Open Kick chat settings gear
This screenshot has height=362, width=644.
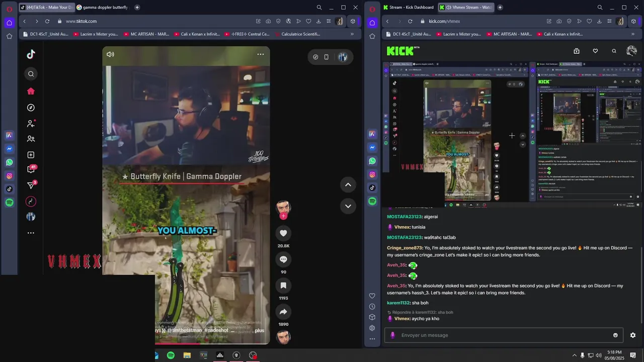(x=633, y=335)
